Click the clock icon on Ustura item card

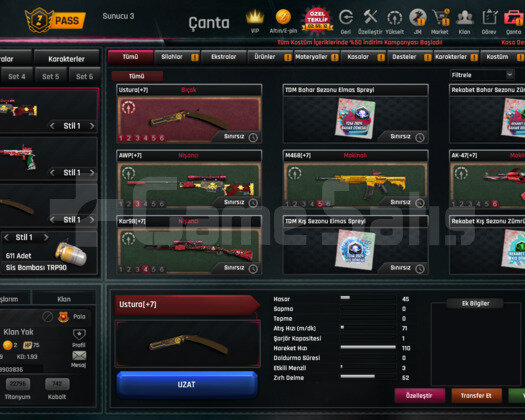pyautogui.click(x=253, y=137)
